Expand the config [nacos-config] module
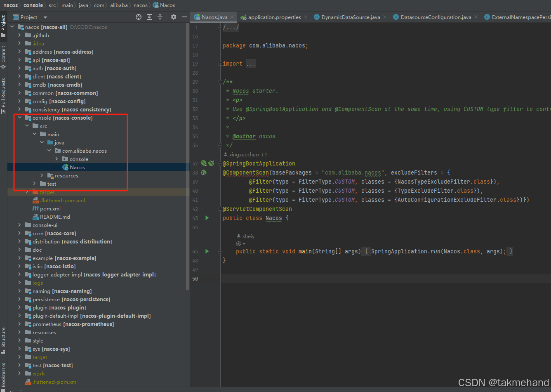Viewport: 551px width, 392px height. (19, 101)
